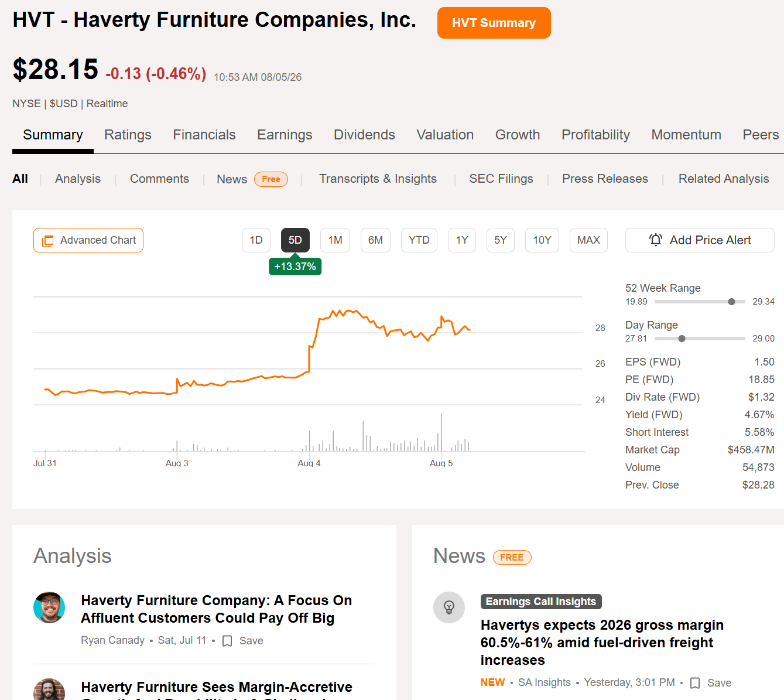
Task: Save the Havertys gross margin news
Action: click(711, 683)
